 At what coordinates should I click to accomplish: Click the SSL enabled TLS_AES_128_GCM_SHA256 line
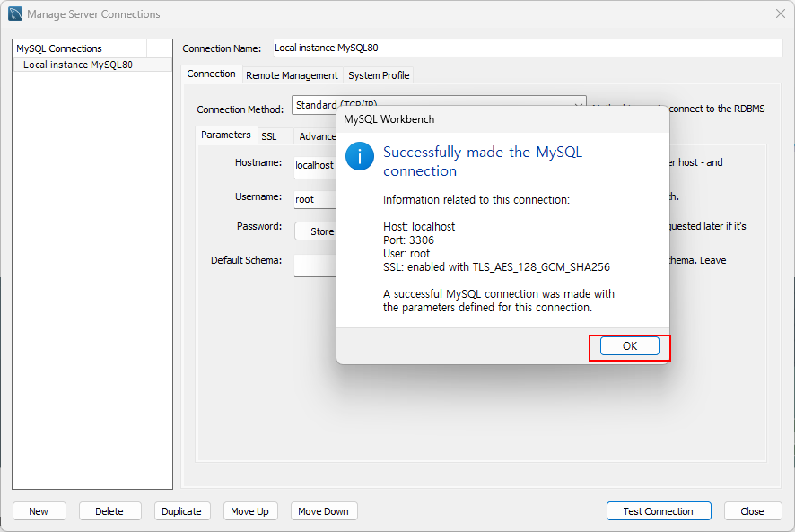496,266
